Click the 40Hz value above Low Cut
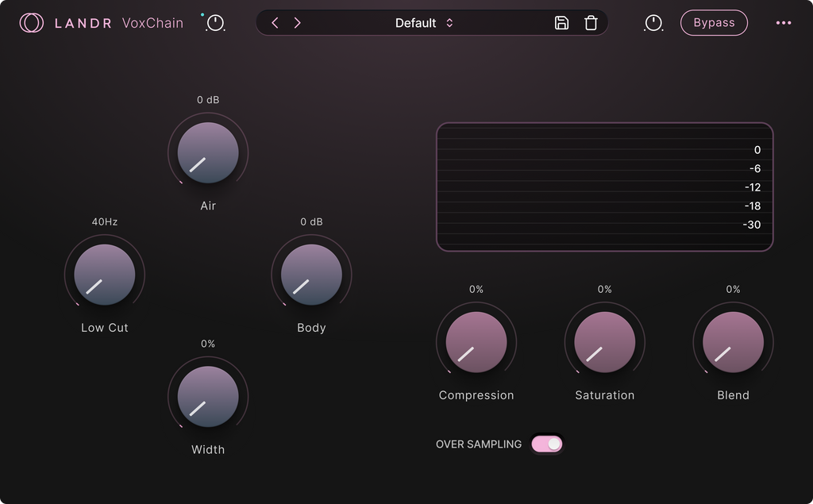This screenshot has width=813, height=504. coord(104,222)
